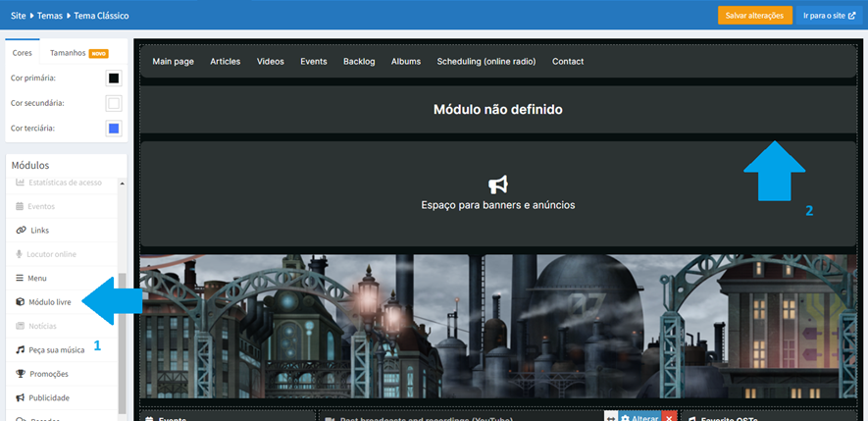Viewport: 868px width, 421px height.
Task: Select the Promoções module row
Action: [x=62, y=374]
